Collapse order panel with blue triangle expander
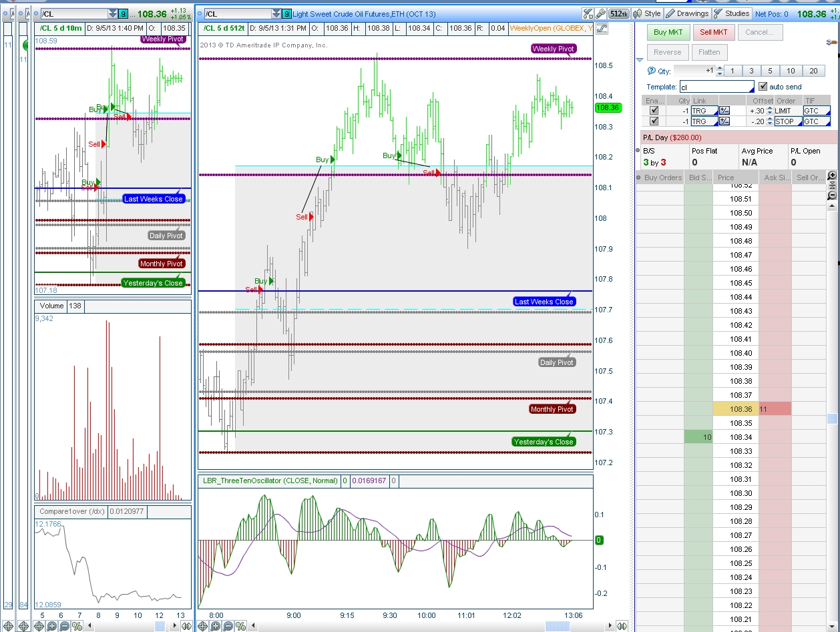The image size is (840, 632). (640, 59)
